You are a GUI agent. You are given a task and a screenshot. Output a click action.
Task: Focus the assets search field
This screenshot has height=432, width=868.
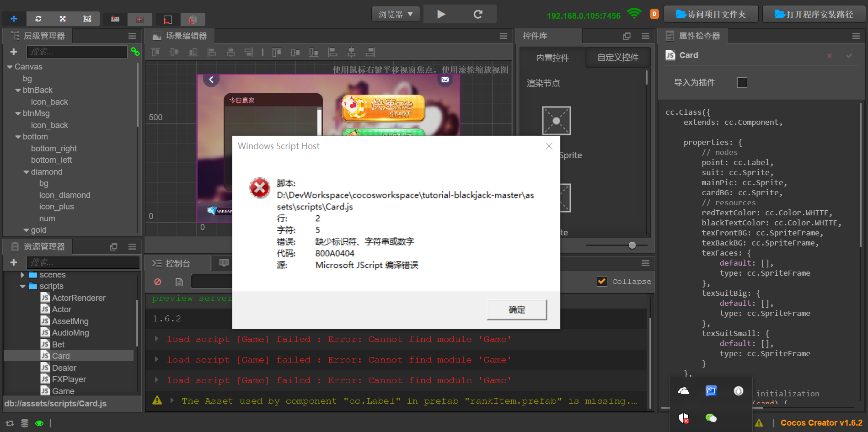click(x=83, y=262)
